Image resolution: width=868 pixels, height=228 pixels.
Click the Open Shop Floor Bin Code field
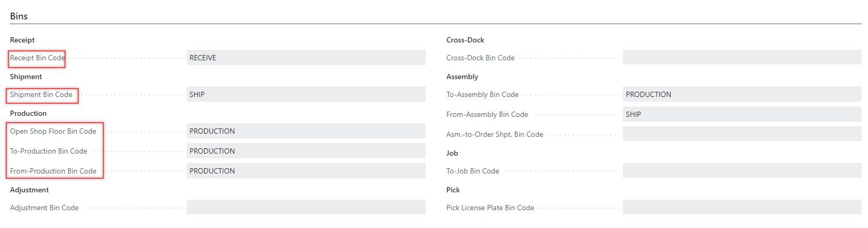(x=305, y=131)
